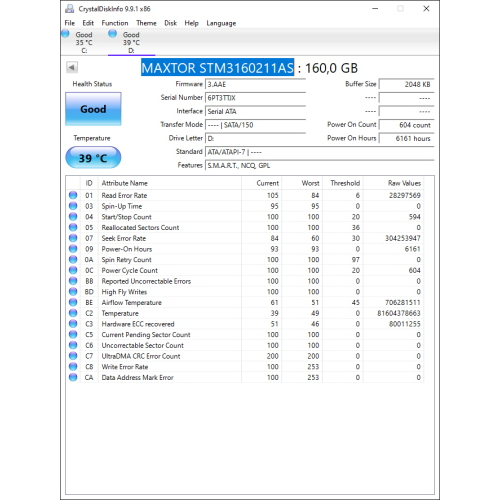The image size is (500, 500).
Task: Click the status icon for C2 Temperature row
Action: (x=73, y=313)
